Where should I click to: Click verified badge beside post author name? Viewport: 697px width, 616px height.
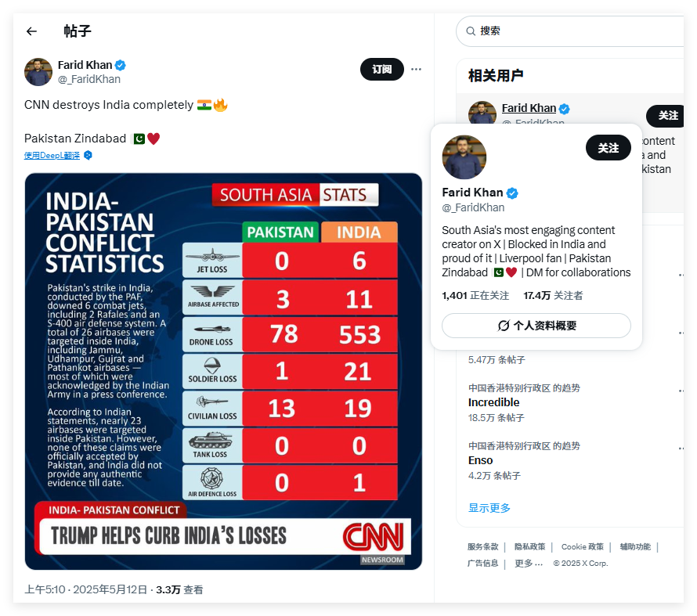(120, 65)
